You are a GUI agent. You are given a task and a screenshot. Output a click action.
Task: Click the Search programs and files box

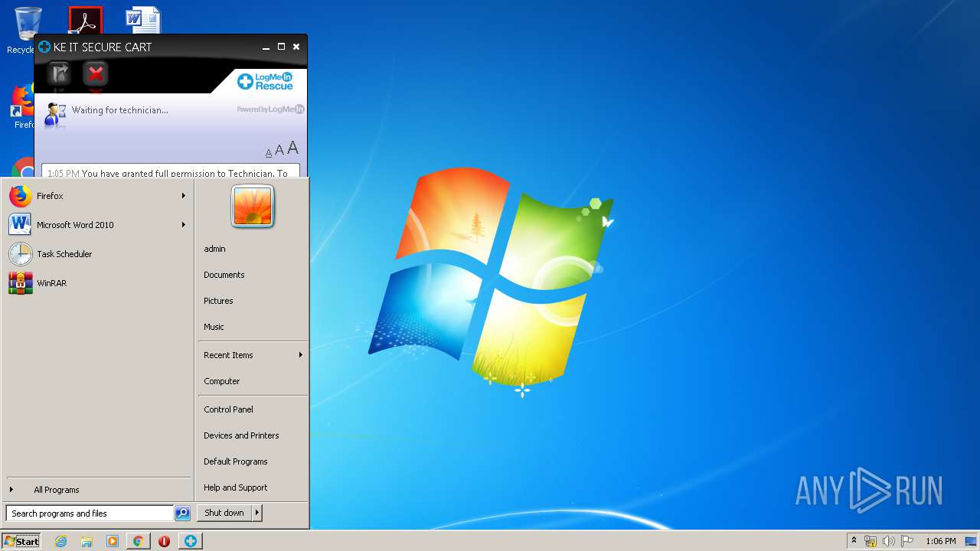click(x=90, y=514)
